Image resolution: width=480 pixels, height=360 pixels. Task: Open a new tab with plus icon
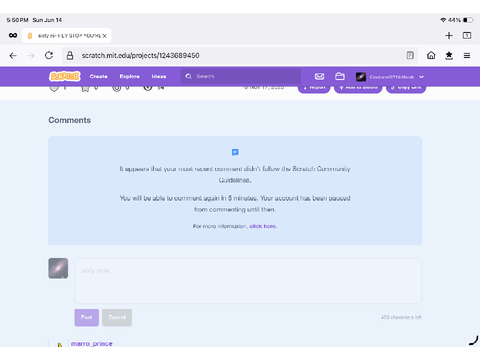tap(449, 35)
